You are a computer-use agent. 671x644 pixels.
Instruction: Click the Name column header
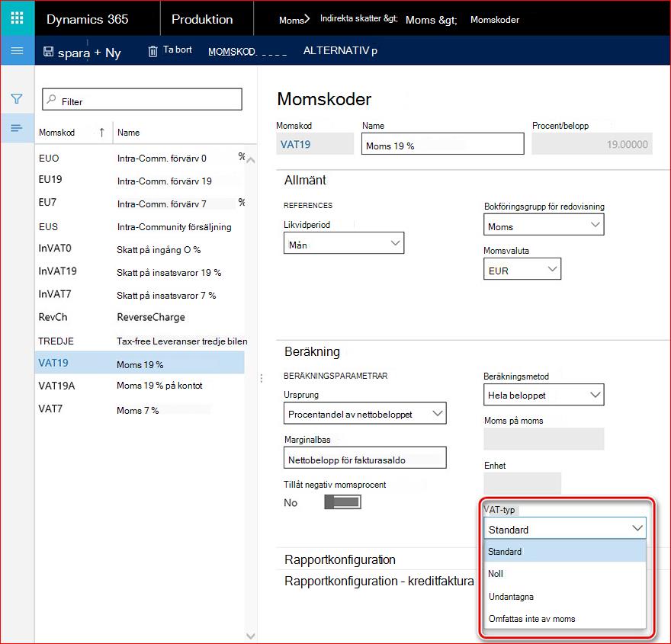(x=128, y=133)
